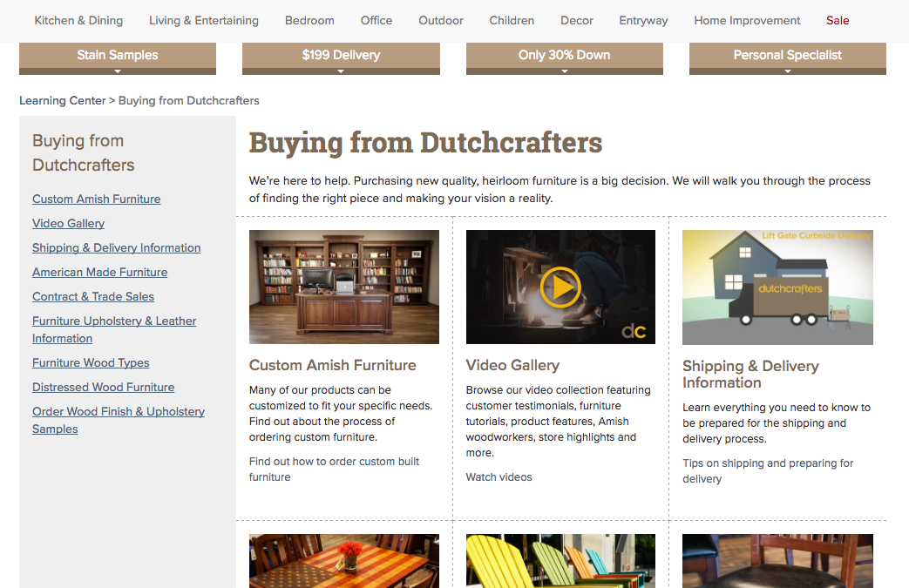The height and width of the screenshot is (588, 909).
Task: Open the Children menu
Action: click(x=512, y=20)
